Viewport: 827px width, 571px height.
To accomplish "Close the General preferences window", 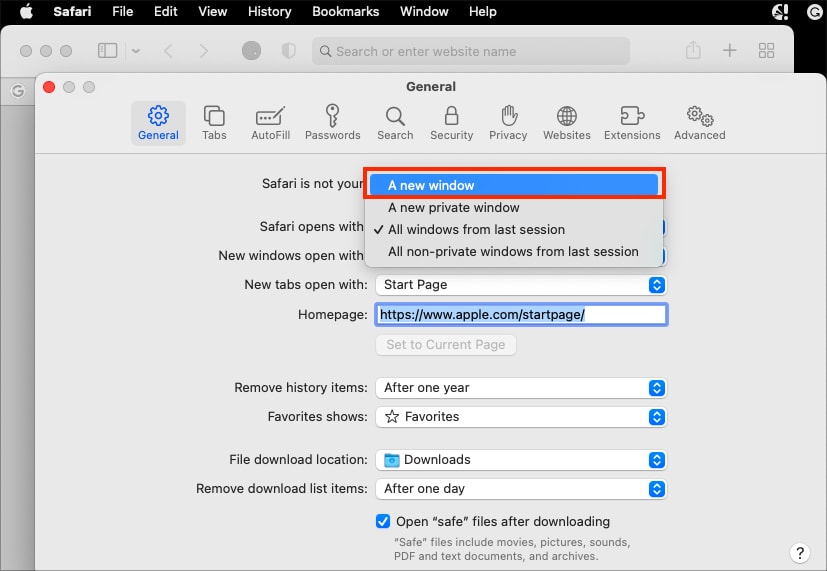I will (49, 87).
